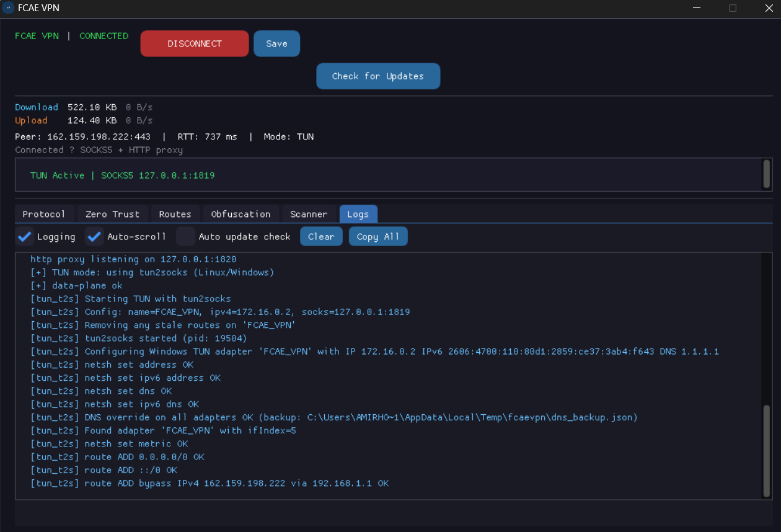This screenshot has width=781, height=532.
Task: Click the netsh set dns OK line
Action: coord(101,391)
